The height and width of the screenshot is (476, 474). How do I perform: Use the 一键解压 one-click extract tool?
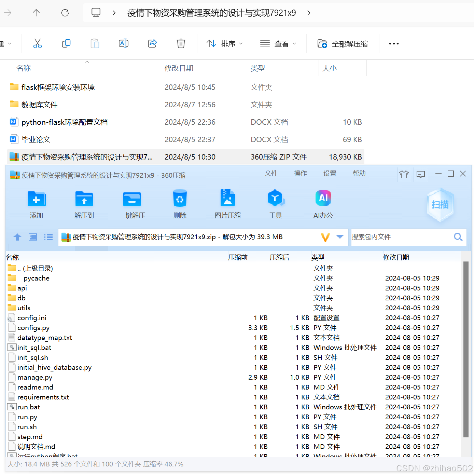coord(132,204)
